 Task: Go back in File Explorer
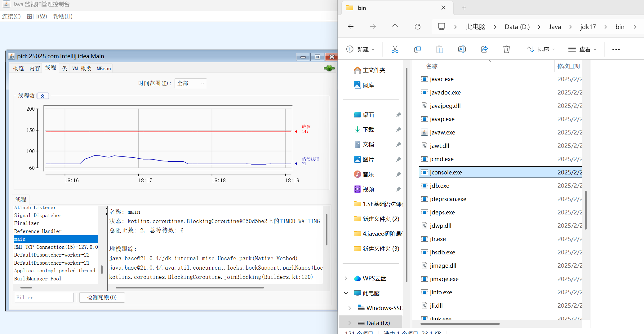351,27
